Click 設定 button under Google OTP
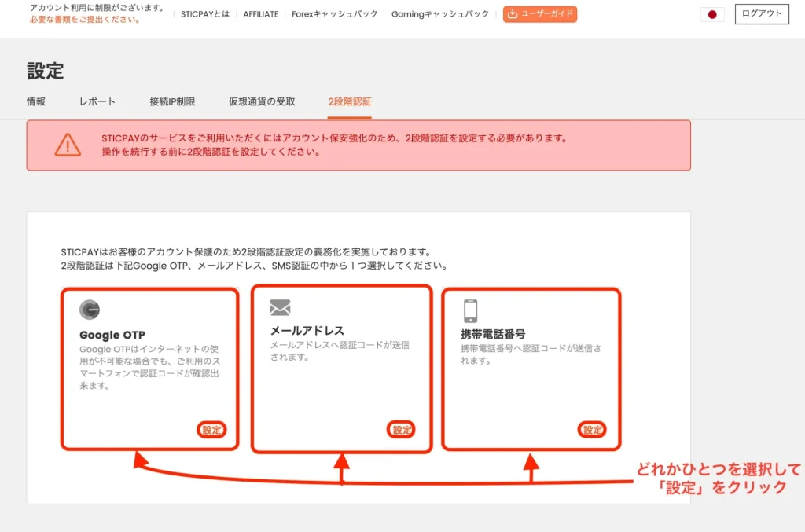The height and width of the screenshot is (532, 805). (x=211, y=430)
